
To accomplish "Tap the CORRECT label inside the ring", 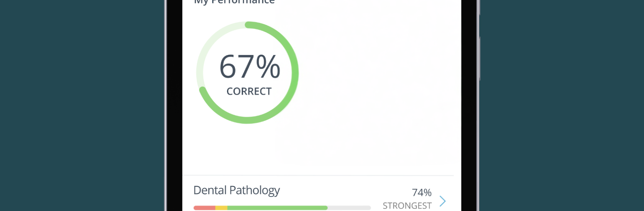I will click(x=249, y=90).
